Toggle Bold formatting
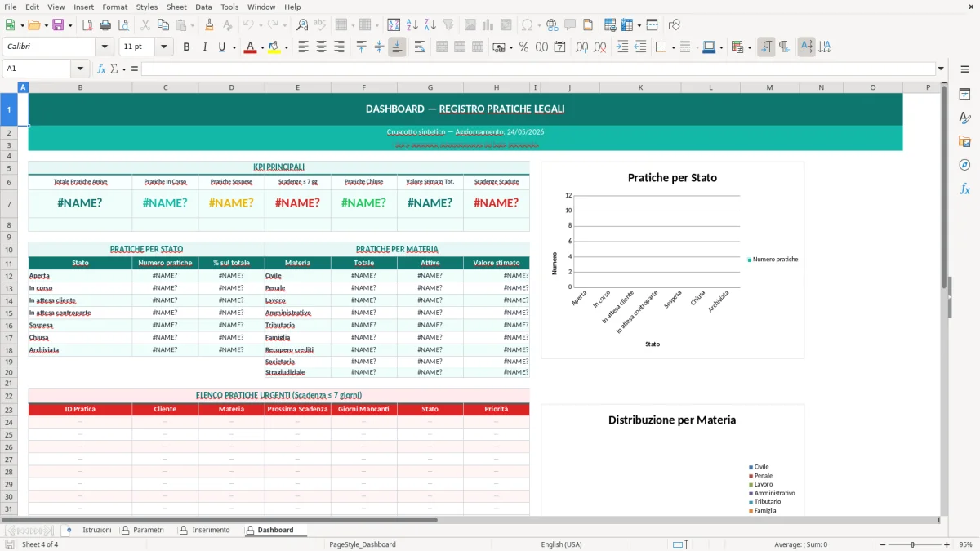 (186, 47)
